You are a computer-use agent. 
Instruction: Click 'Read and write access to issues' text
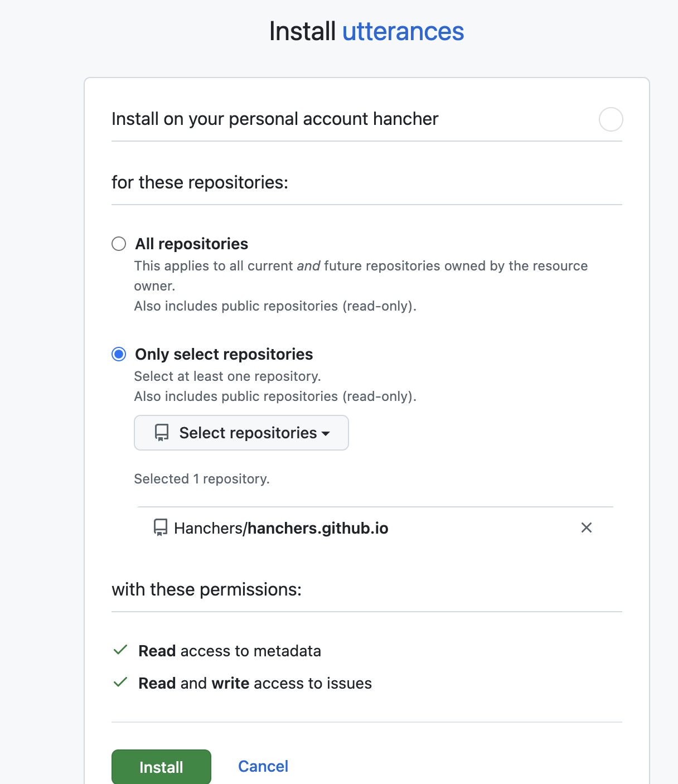[255, 683]
